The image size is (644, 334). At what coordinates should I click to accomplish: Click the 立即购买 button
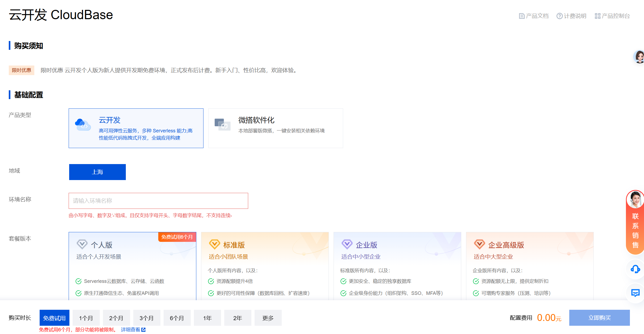599,318
